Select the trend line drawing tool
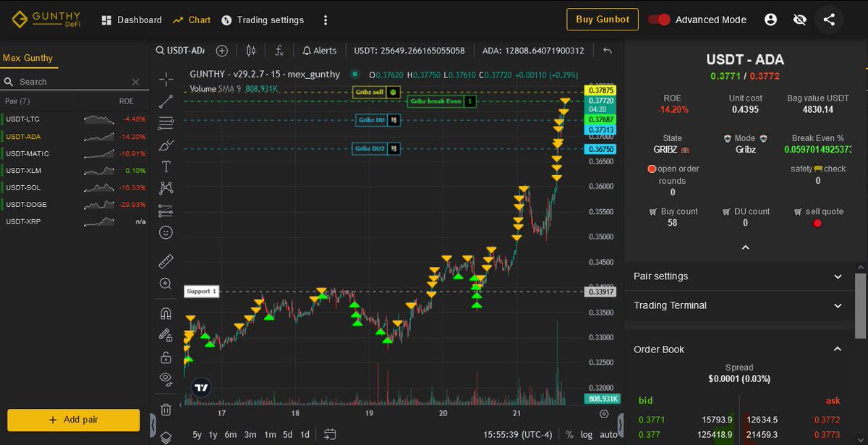The image size is (868, 445). (166, 101)
